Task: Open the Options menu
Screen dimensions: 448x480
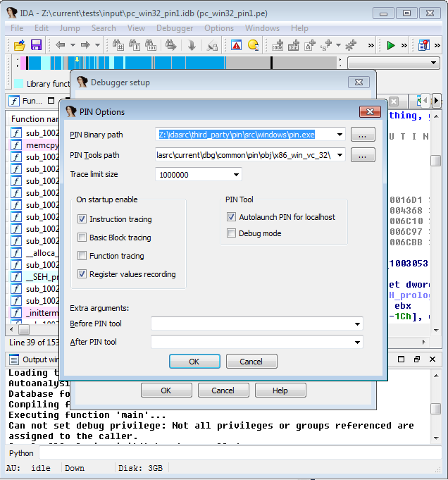Action: 219,28
